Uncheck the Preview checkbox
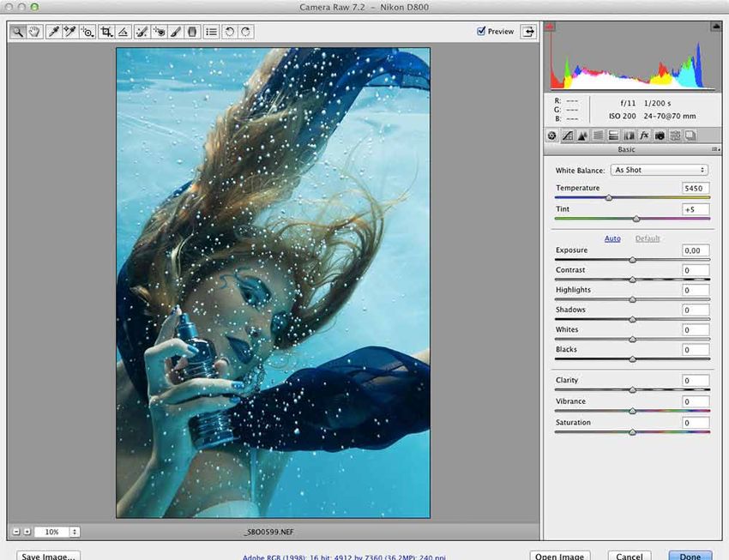The image size is (729, 560). pos(481,32)
